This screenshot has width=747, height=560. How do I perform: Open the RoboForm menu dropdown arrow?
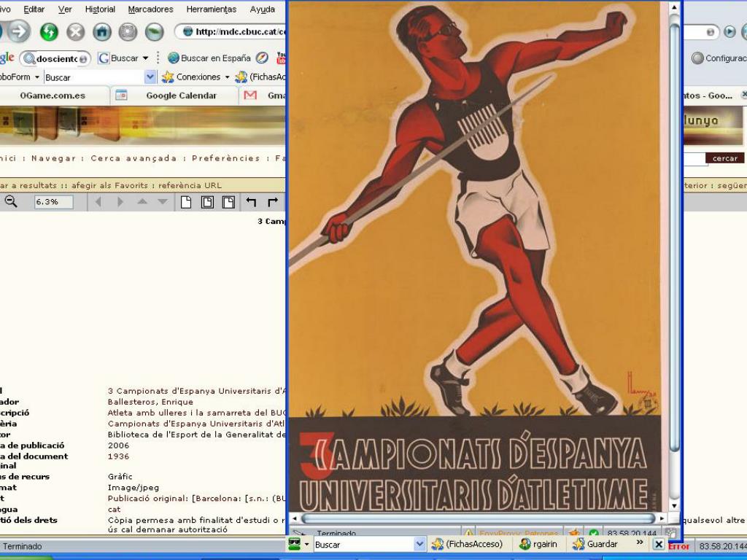coord(36,77)
